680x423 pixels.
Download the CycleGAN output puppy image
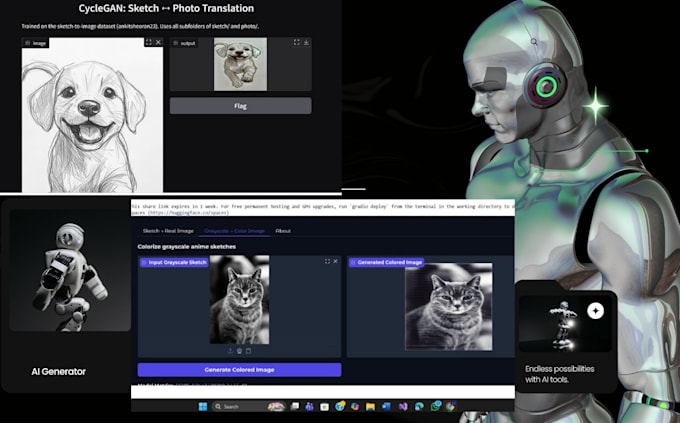tap(306, 42)
